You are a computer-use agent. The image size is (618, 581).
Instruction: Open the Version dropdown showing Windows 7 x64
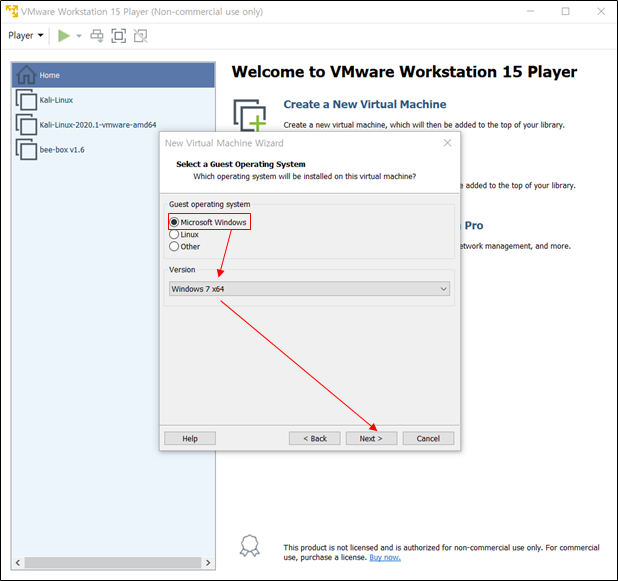(x=309, y=289)
